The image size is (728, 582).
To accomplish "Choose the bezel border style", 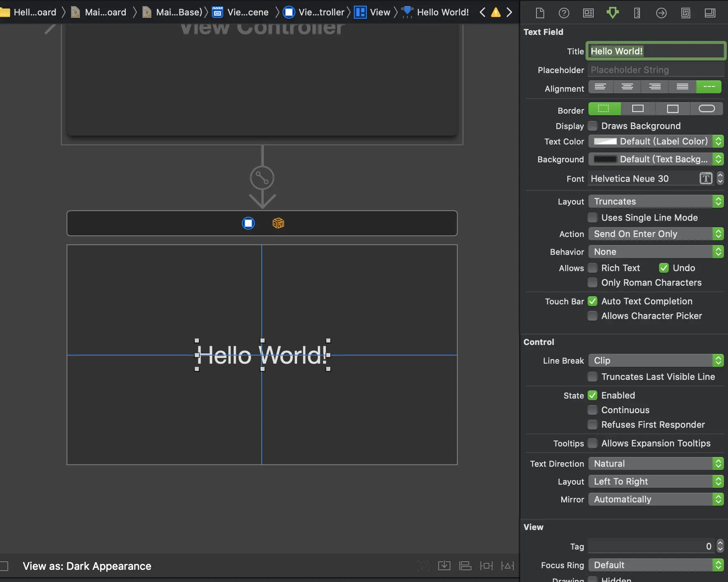I will tap(672, 109).
